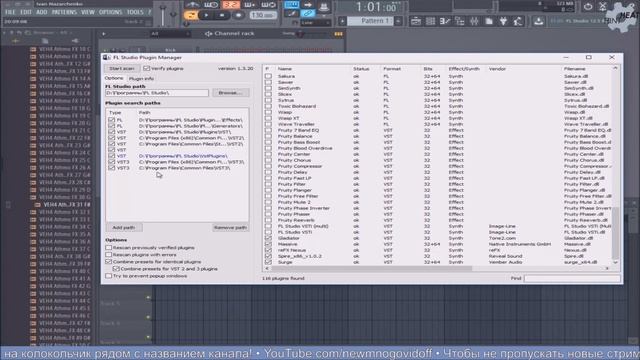Image resolution: width=640 pixels, height=360 pixels.
Task: Click the browser files icon above sample list
Action: coord(45,41)
